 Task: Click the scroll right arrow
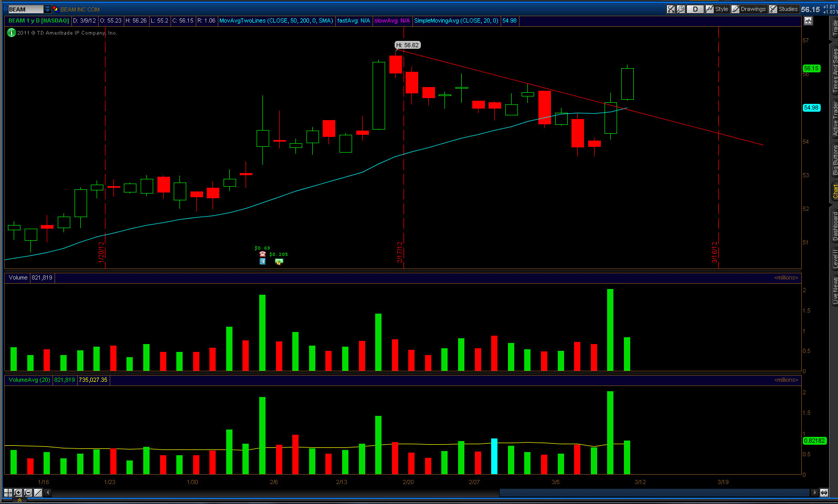814,492
